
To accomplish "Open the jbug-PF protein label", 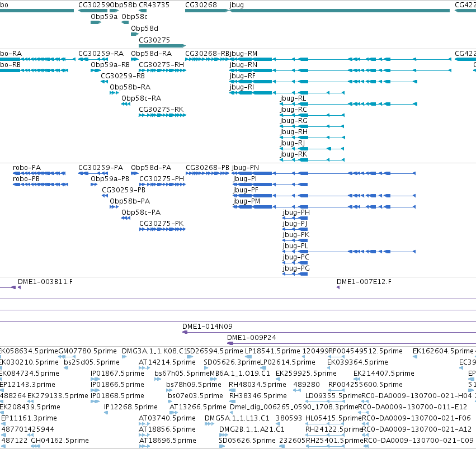I will click(x=246, y=190).
